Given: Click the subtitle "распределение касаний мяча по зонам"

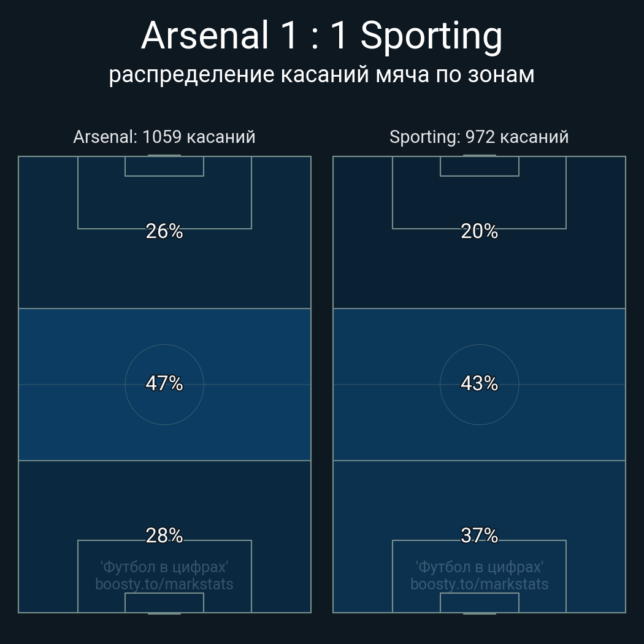Looking at the screenshot, I should pyautogui.click(x=321, y=74).
